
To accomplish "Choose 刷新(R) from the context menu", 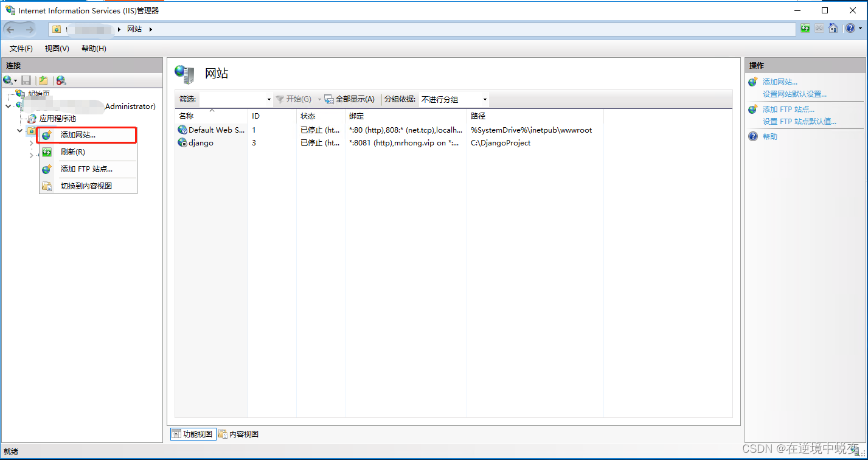I will 88,152.
